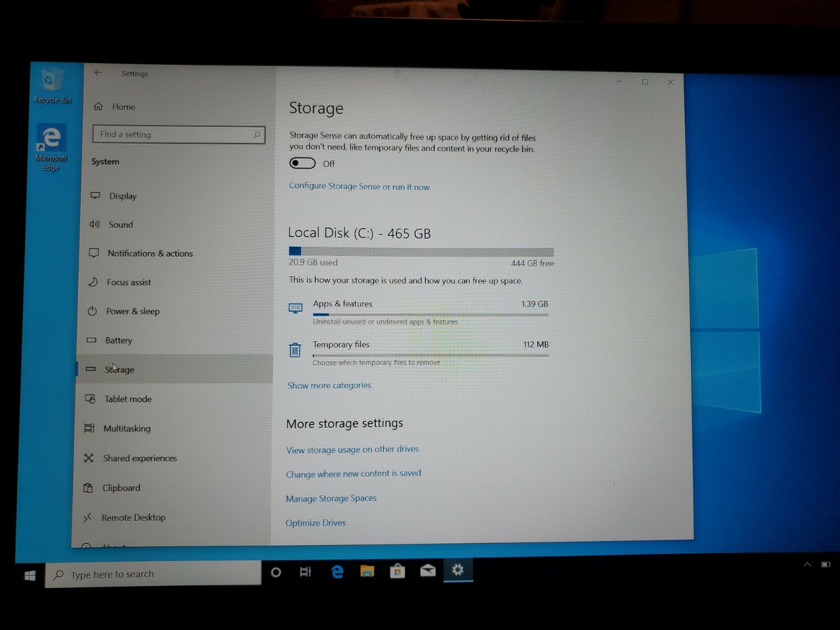Click the Clipboard icon in sidebar
The height and width of the screenshot is (630, 840).
coord(88,488)
